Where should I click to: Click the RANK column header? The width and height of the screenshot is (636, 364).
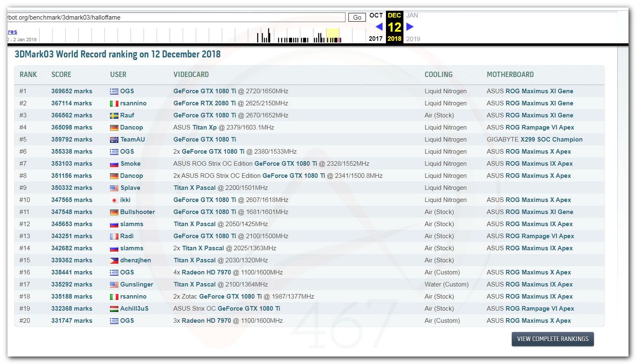tap(28, 75)
